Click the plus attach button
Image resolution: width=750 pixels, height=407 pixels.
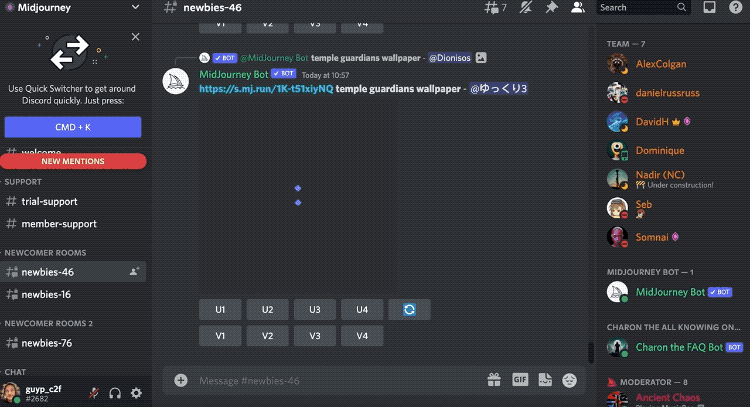(x=181, y=380)
